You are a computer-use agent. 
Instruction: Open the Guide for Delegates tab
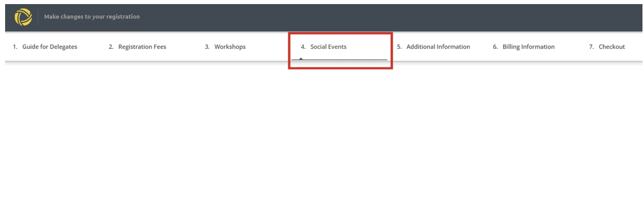coord(50,47)
